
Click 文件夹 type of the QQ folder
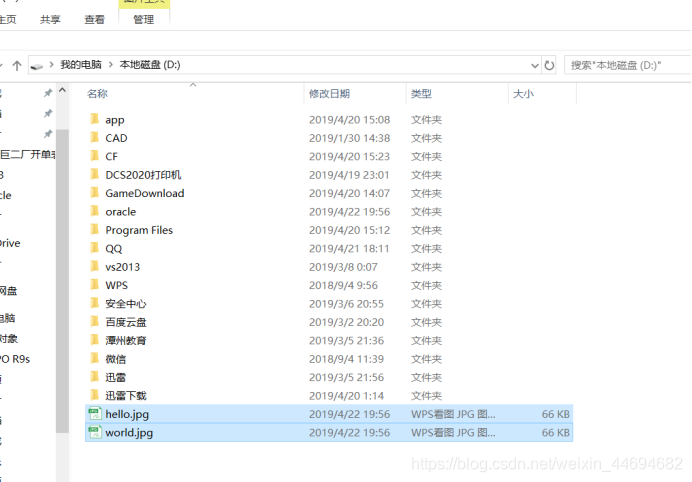coord(426,249)
